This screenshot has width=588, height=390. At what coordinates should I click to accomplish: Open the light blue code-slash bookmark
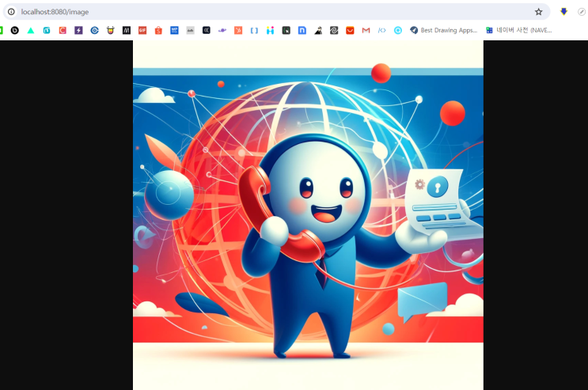tap(381, 30)
